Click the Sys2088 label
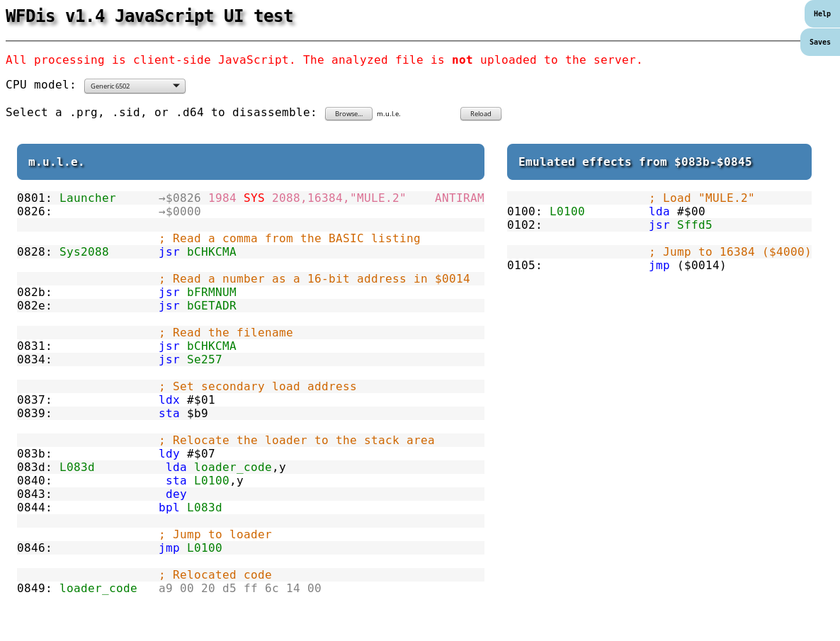This screenshot has width=840, height=641. tap(84, 252)
